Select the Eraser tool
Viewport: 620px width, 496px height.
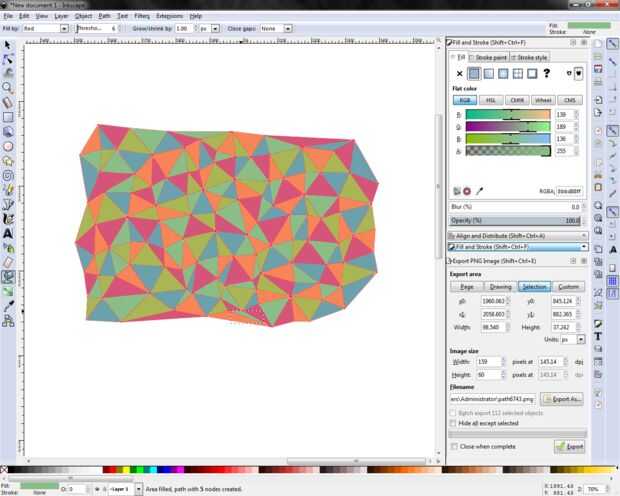click(8, 262)
